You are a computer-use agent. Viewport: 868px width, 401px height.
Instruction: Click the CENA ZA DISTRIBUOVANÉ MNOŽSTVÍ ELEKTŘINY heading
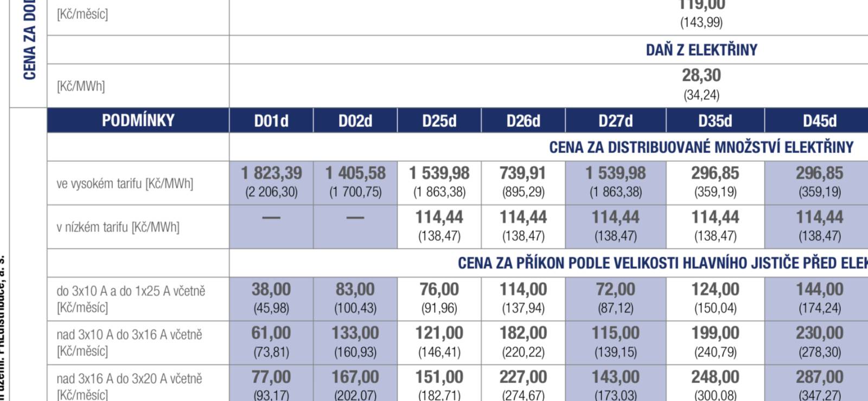click(701, 147)
